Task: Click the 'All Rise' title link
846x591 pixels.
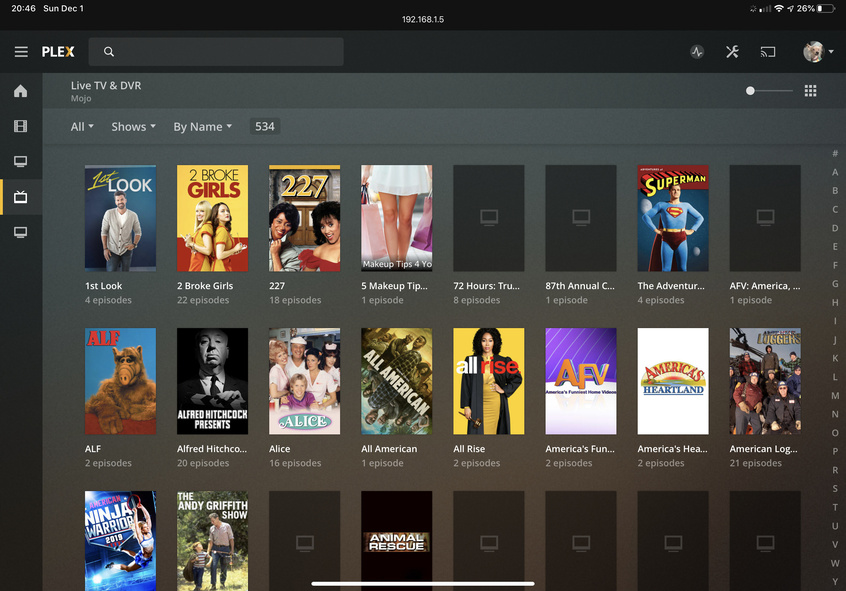Action: (469, 449)
